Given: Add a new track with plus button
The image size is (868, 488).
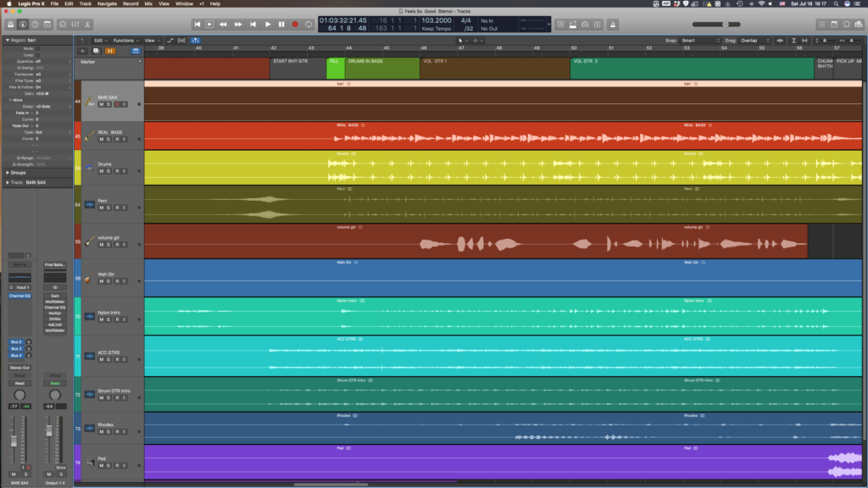Looking at the screenshot, I should [82, 51].
